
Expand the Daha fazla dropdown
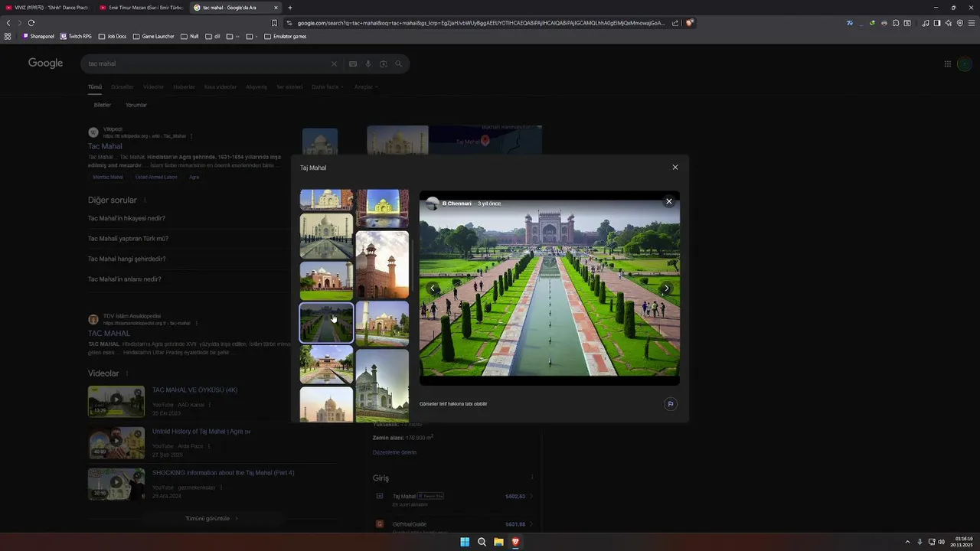coord(327,87)
